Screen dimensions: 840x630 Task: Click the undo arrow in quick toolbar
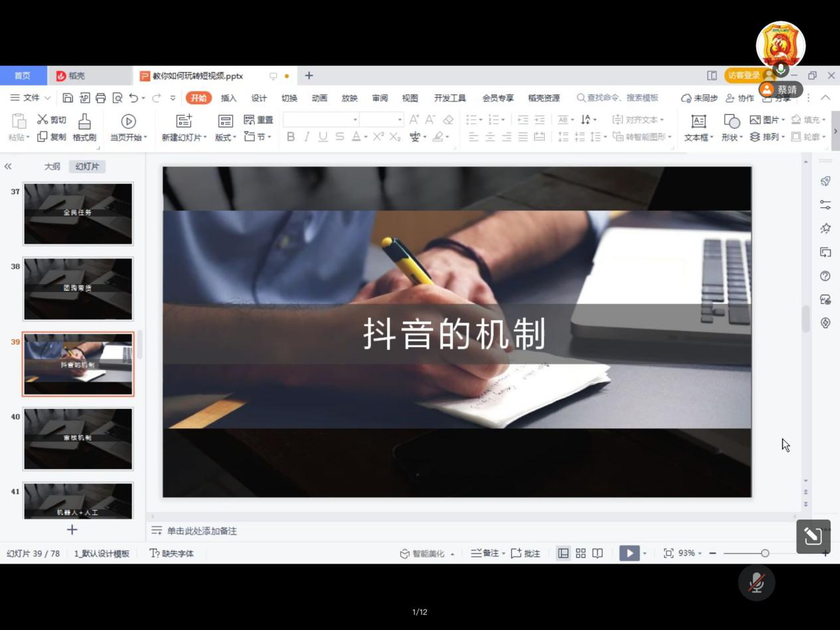pyautogui.click(x=134, y=98)
